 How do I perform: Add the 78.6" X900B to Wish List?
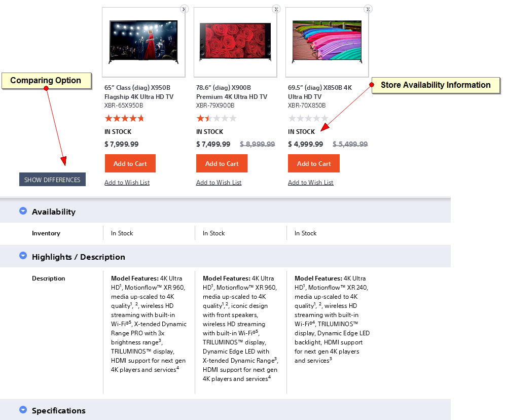[x=219, y=183]
